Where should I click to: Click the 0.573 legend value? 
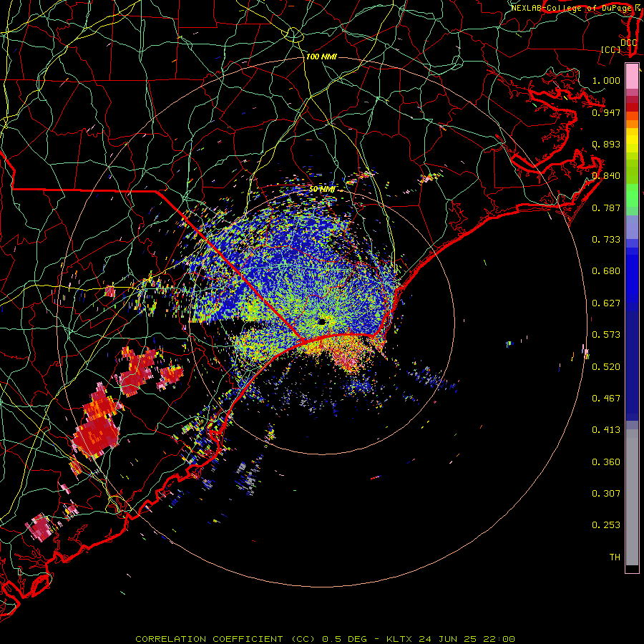point(606,335)
